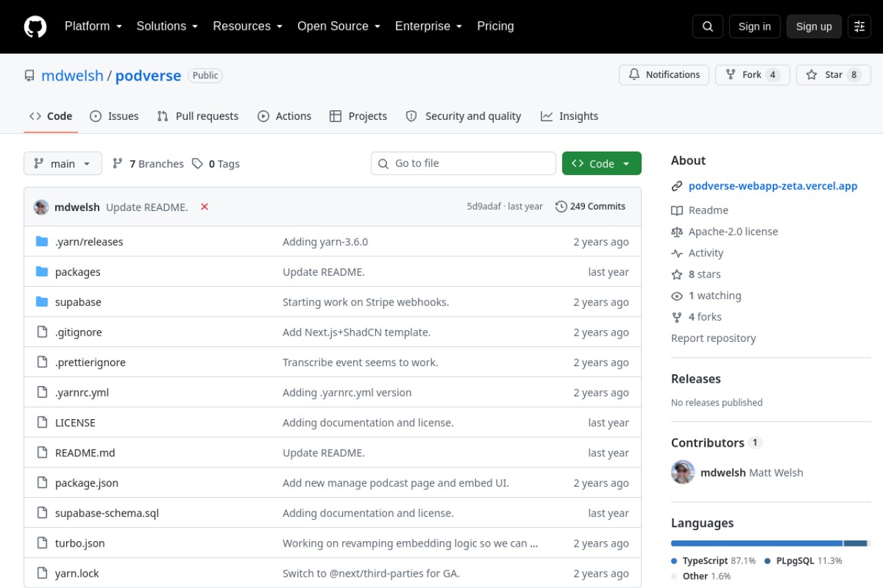Open the podverse-webapp-zeta.vercel.app link
The image size is (883, 588).
point(773,186)
